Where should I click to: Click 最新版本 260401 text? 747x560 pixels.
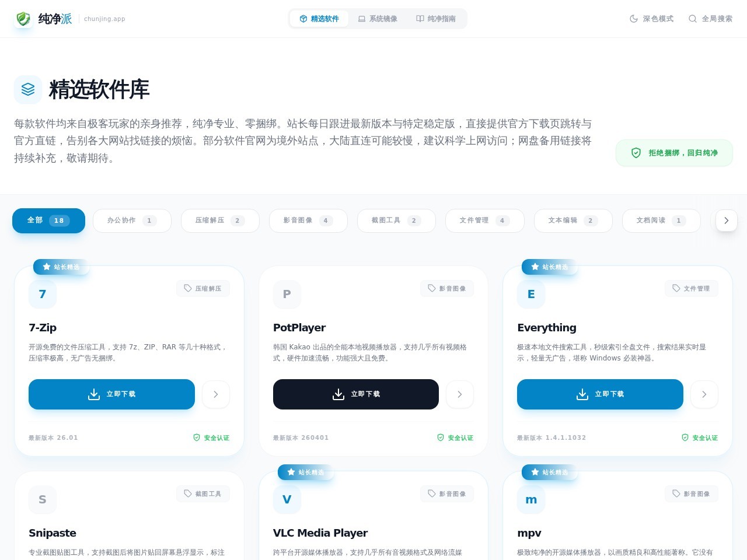(x=301, y=437)
